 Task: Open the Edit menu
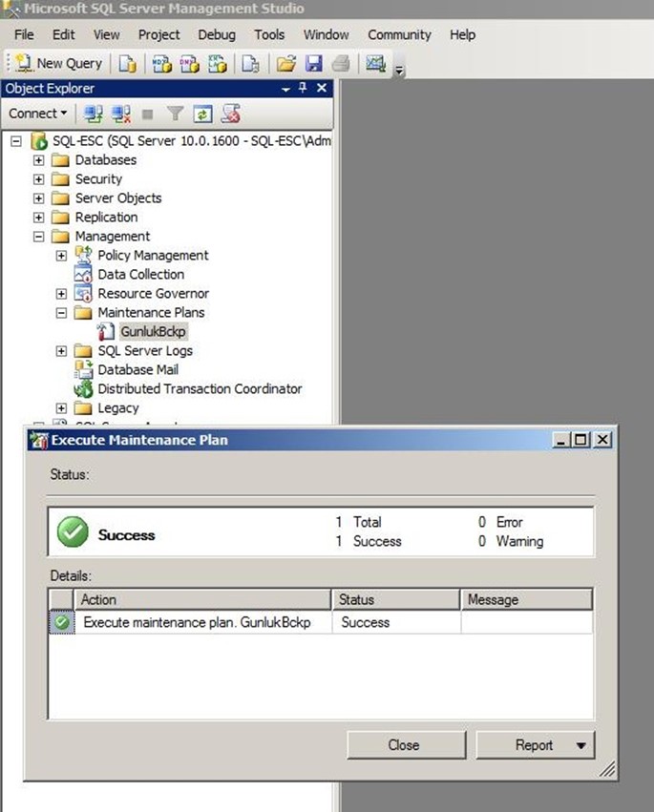click(63, 34)
